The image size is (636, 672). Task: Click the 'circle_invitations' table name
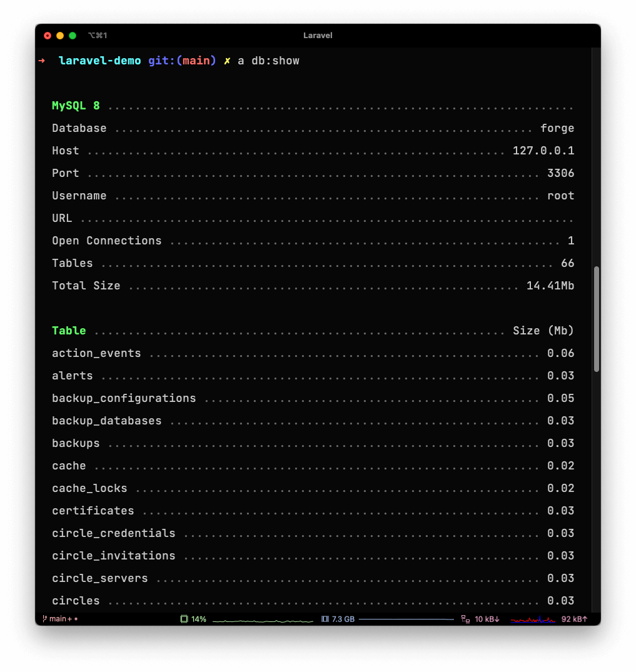114,556
